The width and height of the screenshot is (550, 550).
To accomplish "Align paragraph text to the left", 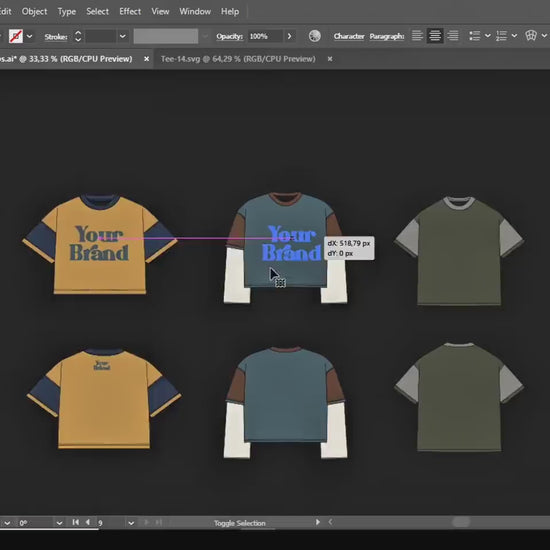I will point(417,36).
